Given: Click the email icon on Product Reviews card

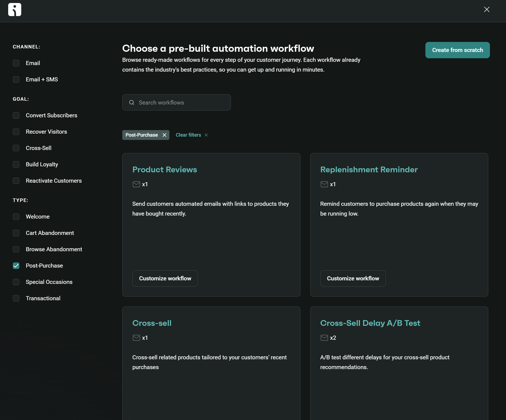Looking at the screenshot, I should (x=136, y=184).
